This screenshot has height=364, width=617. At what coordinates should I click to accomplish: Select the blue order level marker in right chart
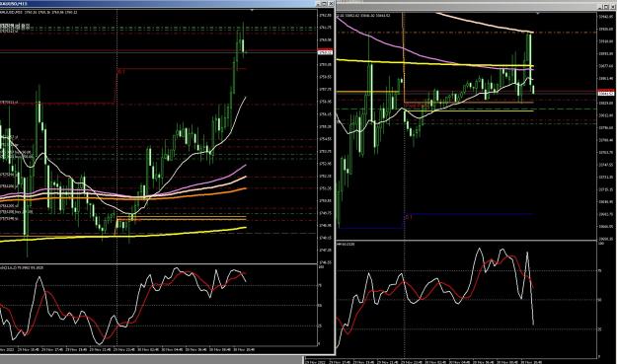[408, 217]
